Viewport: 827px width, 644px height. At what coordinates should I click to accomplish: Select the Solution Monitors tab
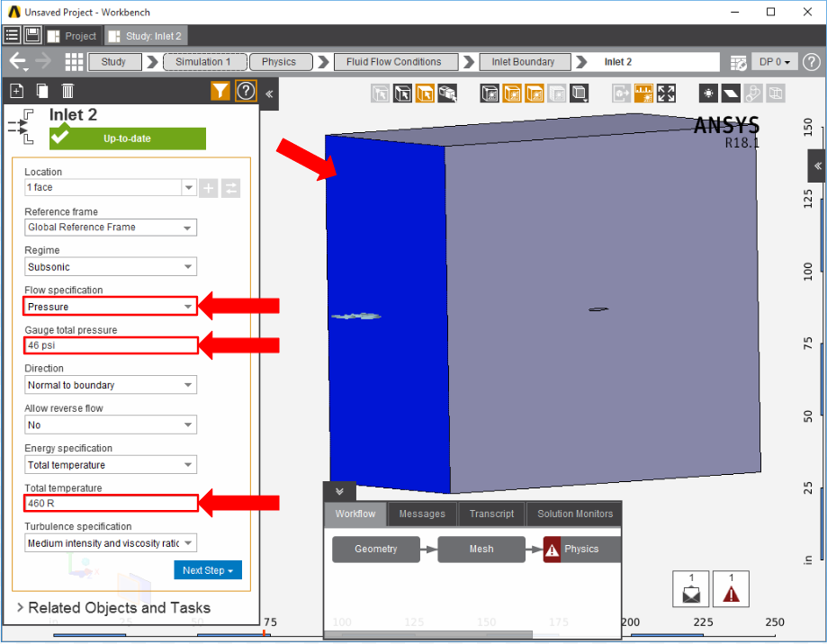[574, 514]
